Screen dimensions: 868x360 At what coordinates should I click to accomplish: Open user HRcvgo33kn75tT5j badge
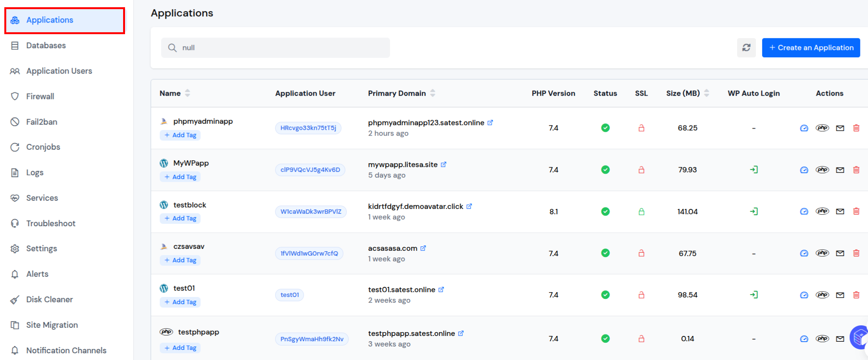[x=308, y=128]
